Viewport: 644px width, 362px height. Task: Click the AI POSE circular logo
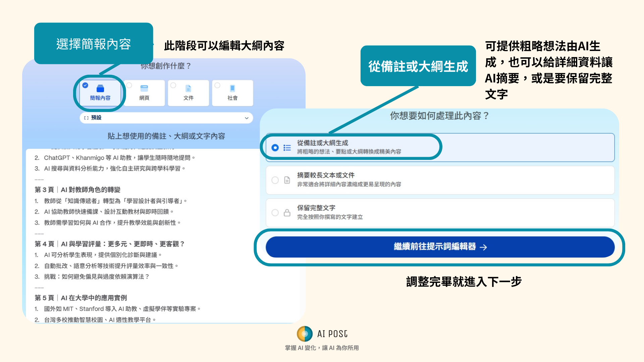click(x=305, y=334)
